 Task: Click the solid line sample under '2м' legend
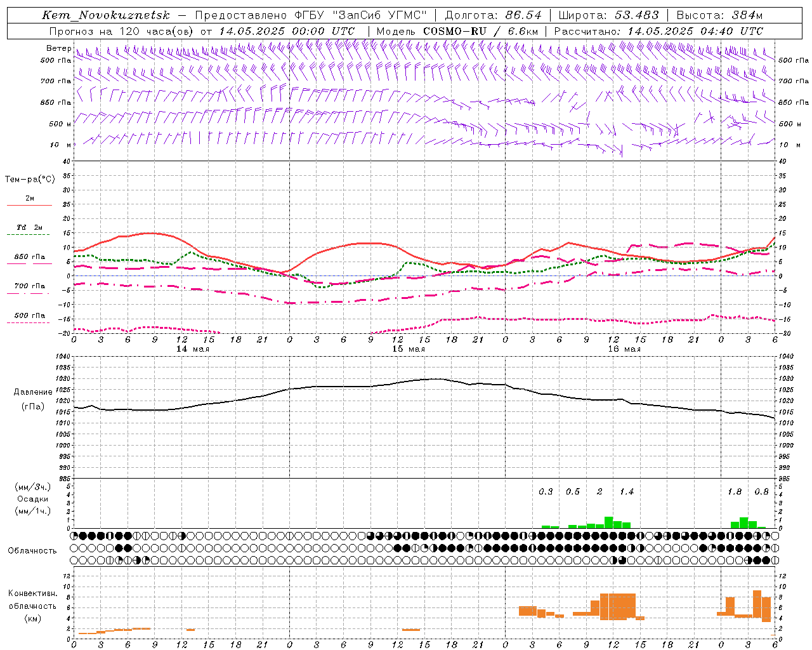pyautogui.click(x=29, y=205)
